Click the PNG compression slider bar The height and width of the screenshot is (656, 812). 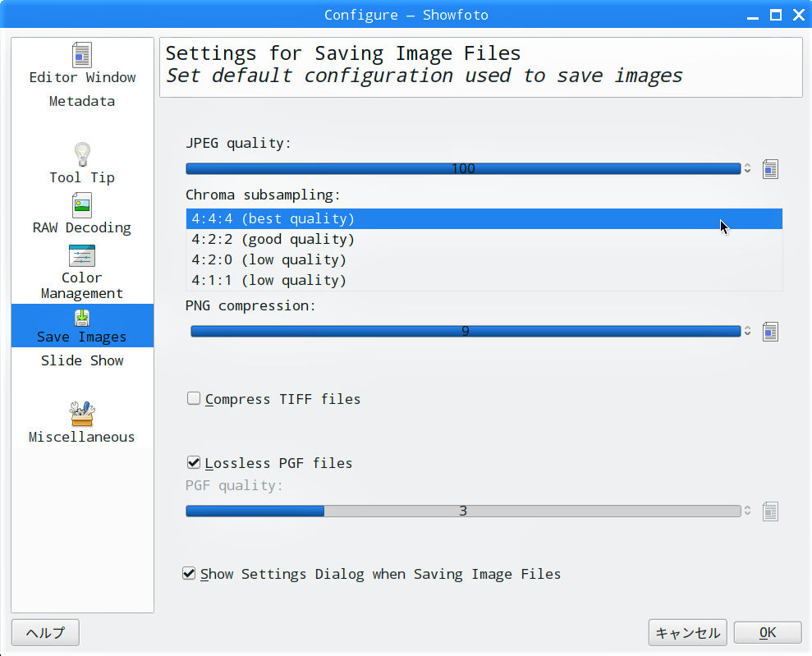click(466, 332)
